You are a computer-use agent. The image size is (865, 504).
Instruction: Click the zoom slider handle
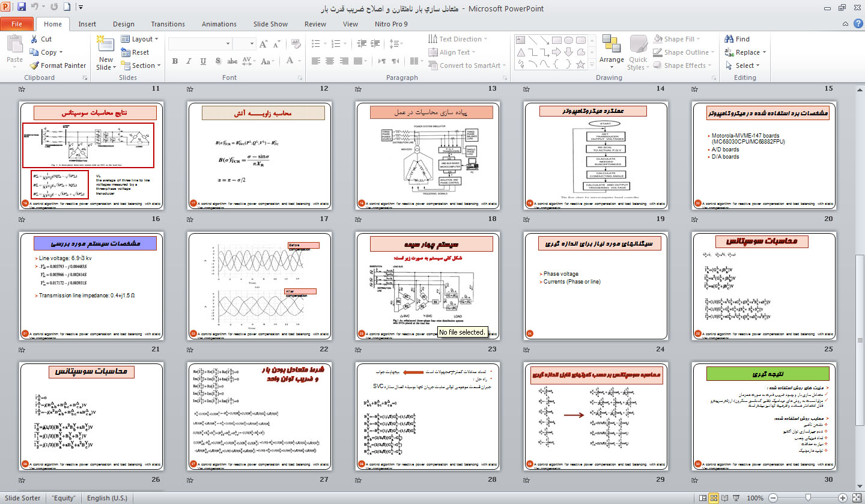808,497
